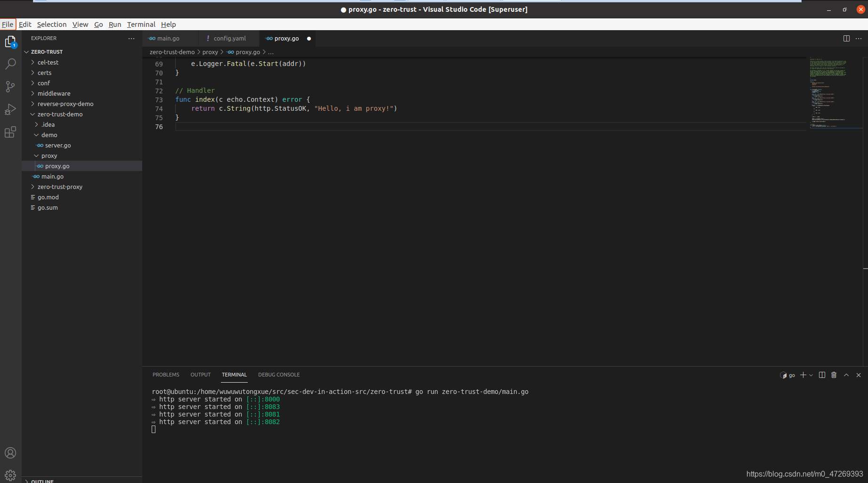Kill the terminal with trash icon

pos(834,375)
